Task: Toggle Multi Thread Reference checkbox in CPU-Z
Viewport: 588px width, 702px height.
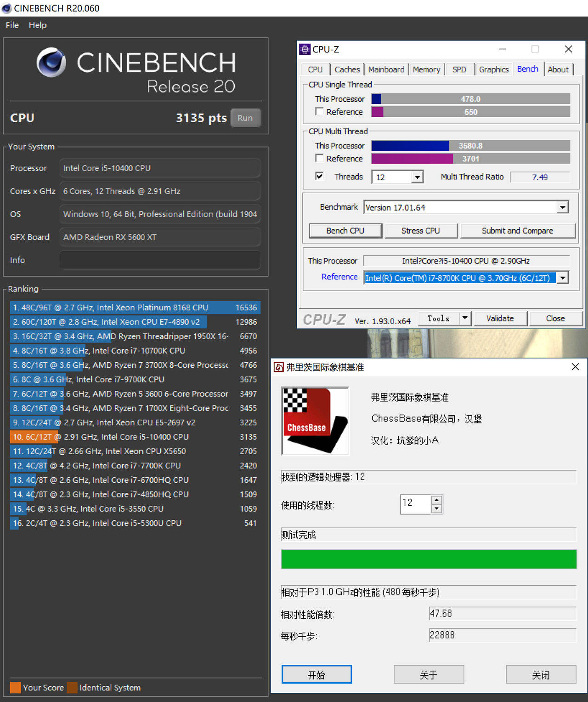Action: coord(319,158)
